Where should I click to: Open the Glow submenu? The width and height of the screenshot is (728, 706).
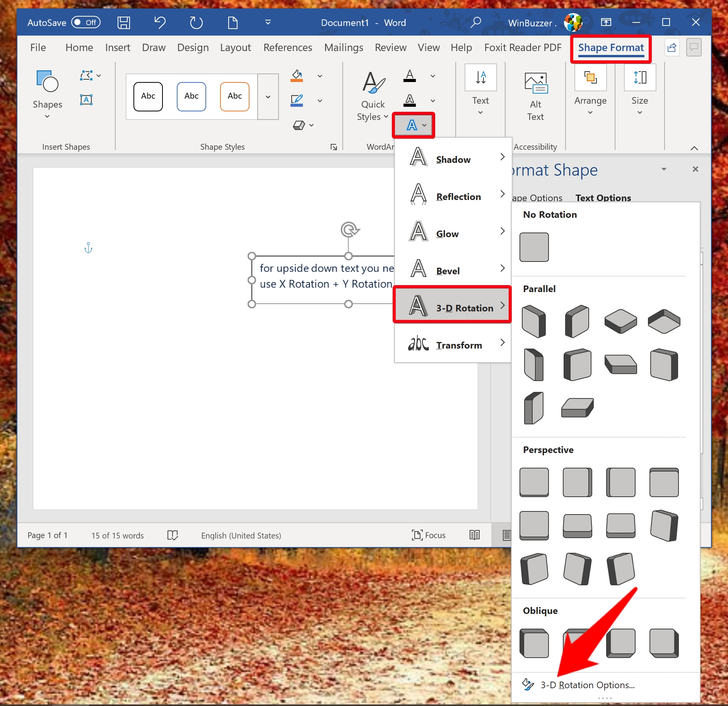tap(453, 231)
